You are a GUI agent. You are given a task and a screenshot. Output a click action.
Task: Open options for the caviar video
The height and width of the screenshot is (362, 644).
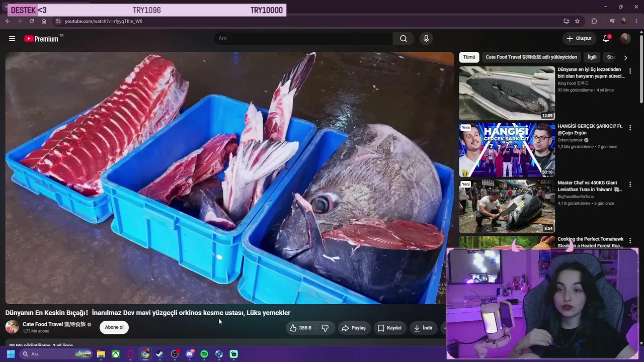pyautogui.click(x=630, y=71)
